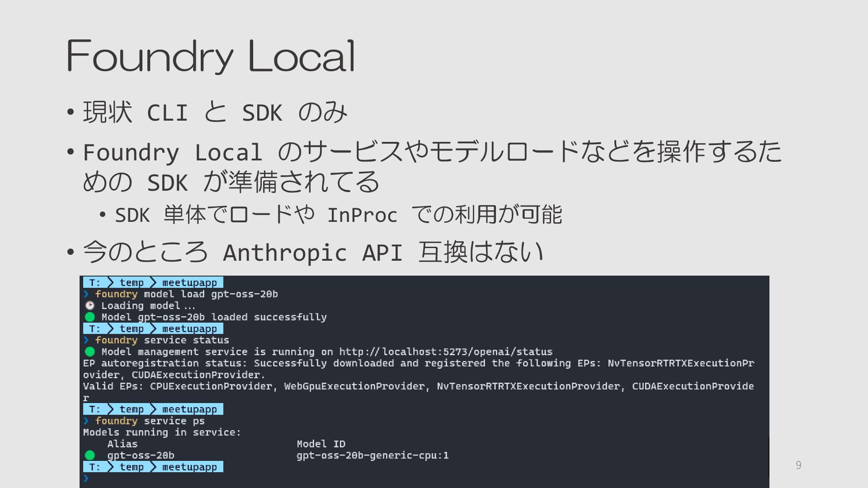Click the Foundry Local slide title

tap(211, 56)
